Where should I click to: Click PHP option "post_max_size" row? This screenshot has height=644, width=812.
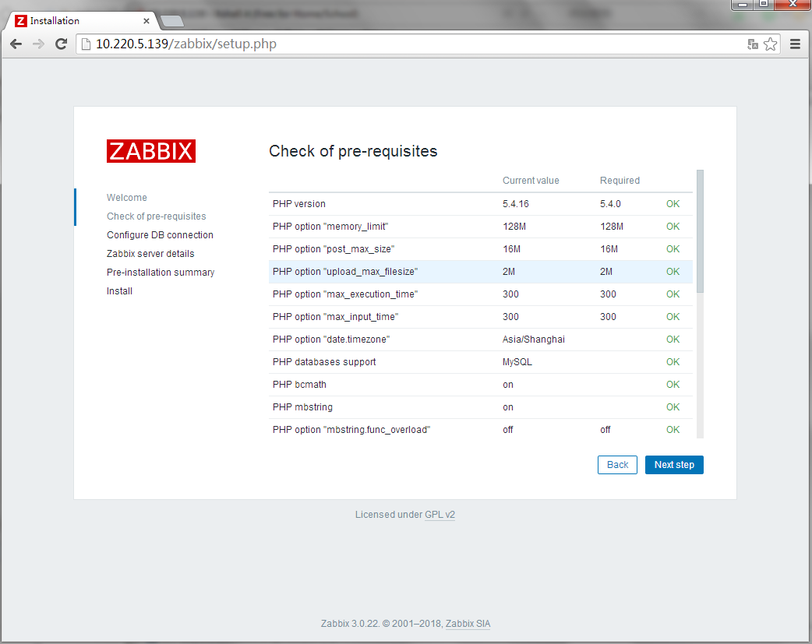click(481, 249)
